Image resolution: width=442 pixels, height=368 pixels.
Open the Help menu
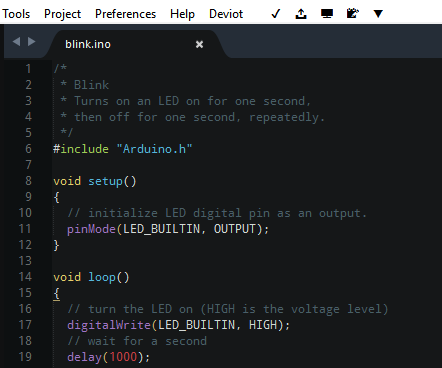[182, 14]
